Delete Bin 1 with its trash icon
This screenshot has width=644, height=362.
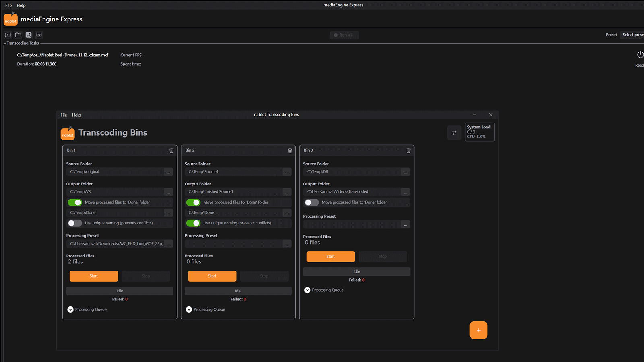171,150
